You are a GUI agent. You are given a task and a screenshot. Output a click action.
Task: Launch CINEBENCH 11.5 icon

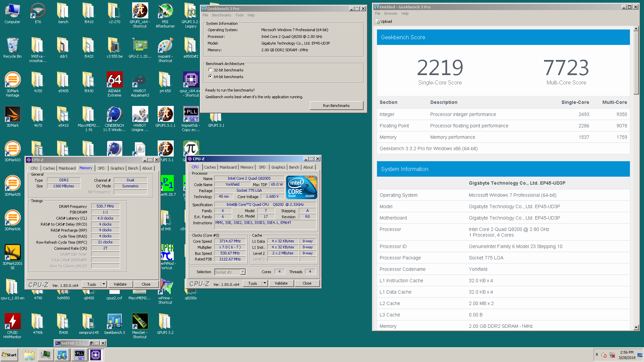pyautogui.click(x=114, y=119)
